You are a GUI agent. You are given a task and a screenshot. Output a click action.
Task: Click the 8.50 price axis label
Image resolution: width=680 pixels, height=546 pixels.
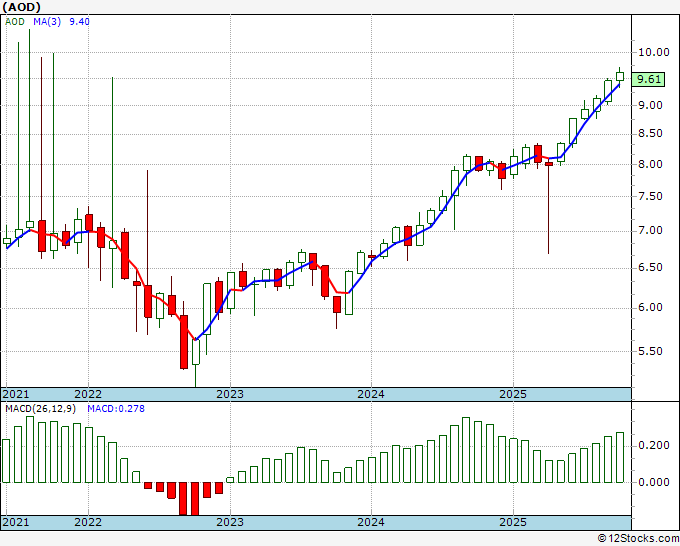(x=651, y=134)
